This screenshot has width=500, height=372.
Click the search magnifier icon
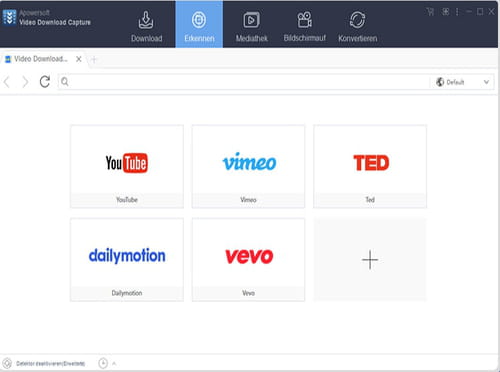(65, 82)
